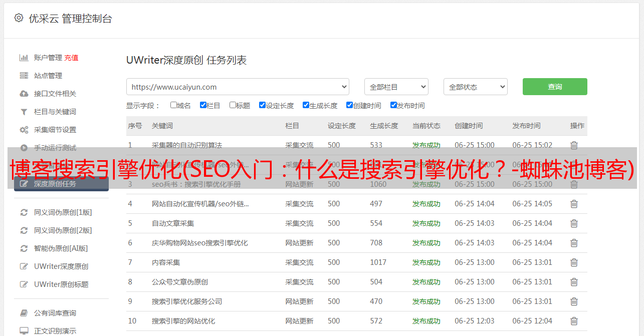Click the red 充值 link
The image size is (644, 336).
71,58
